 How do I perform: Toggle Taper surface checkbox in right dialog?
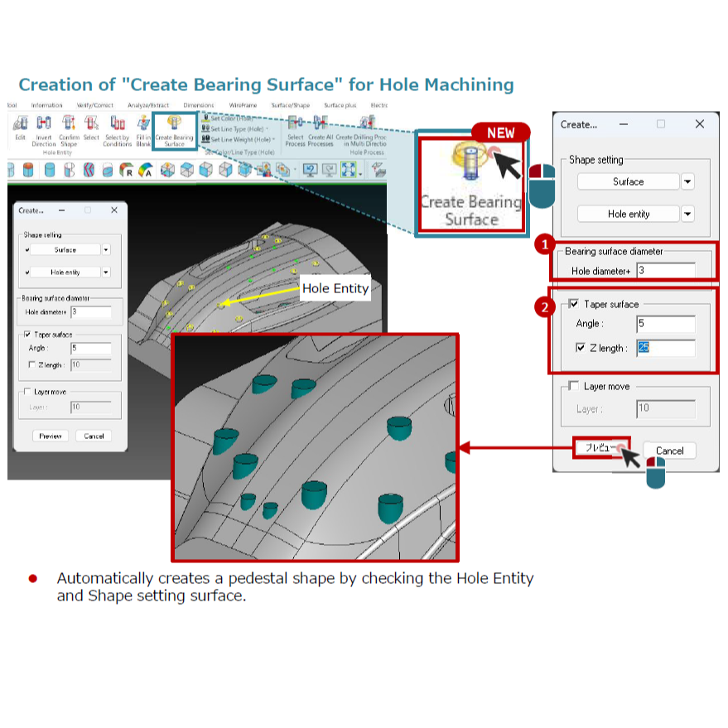[x=574, y=304]
